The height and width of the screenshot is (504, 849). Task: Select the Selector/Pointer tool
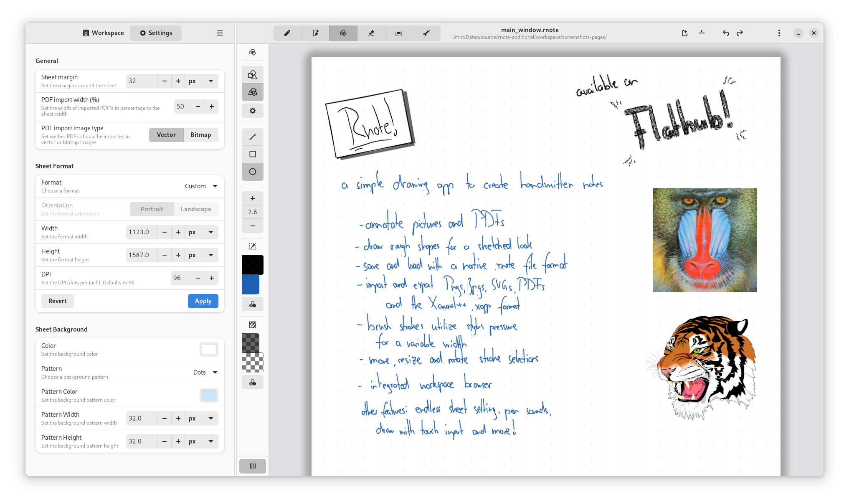(x=398, y=33)
